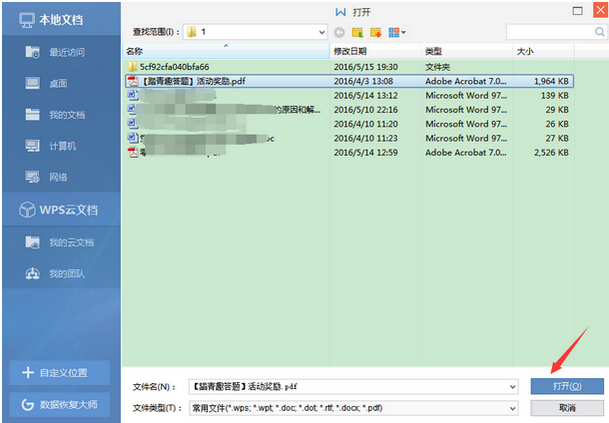This screenshot has height=423, width=609.
Task: Select Word file dated 2016/5/10 22:16
Action: click(x=349, y=110)
